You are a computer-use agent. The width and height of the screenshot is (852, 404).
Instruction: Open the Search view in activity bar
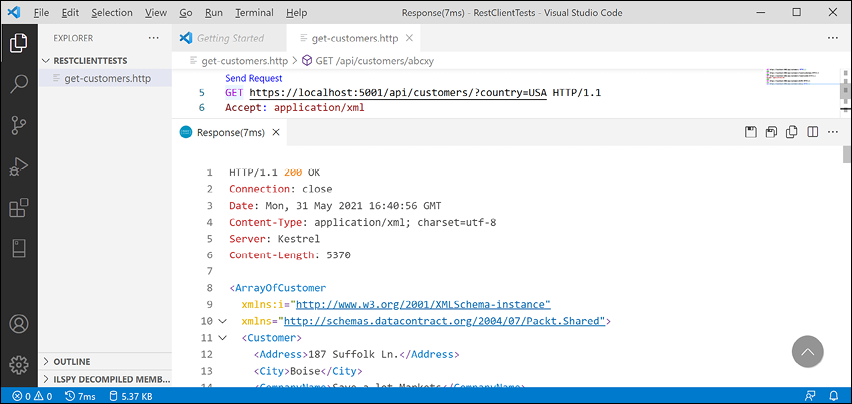coord(18,84)
